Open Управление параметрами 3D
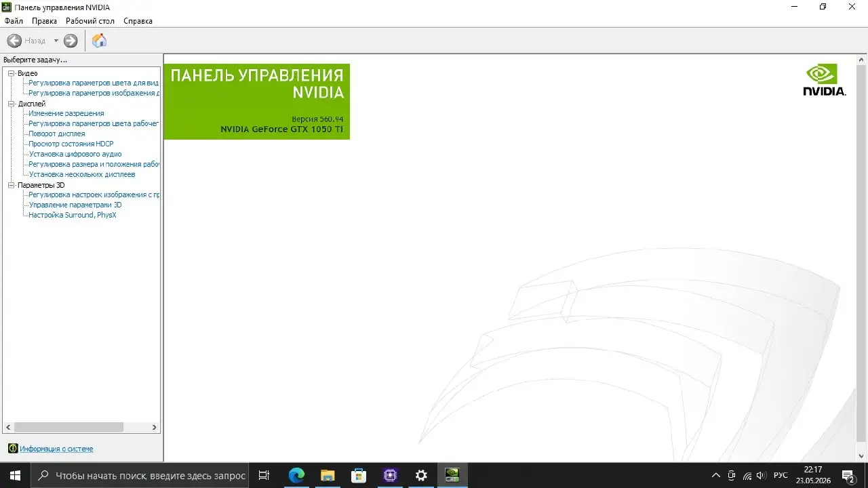This screenshot has height=488, width=868. (75, 205)
